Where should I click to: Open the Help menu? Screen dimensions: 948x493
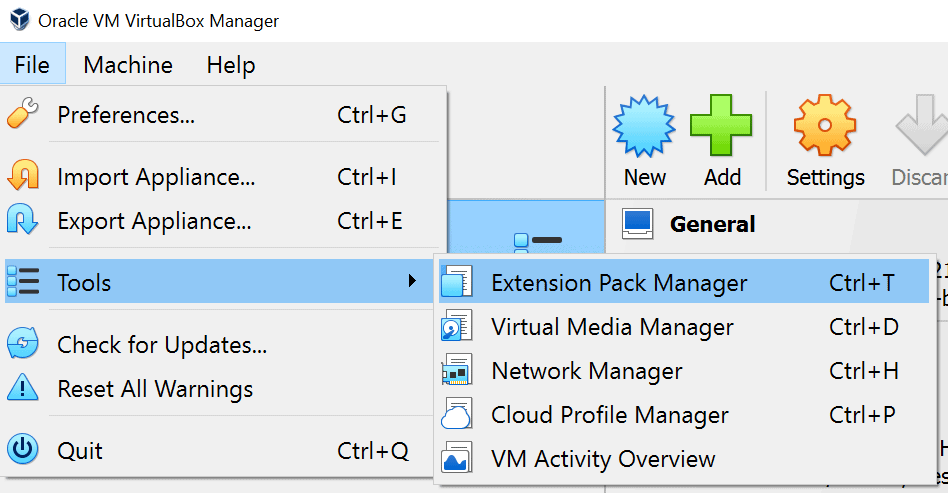pyautogui.click(x=231, y=65)
